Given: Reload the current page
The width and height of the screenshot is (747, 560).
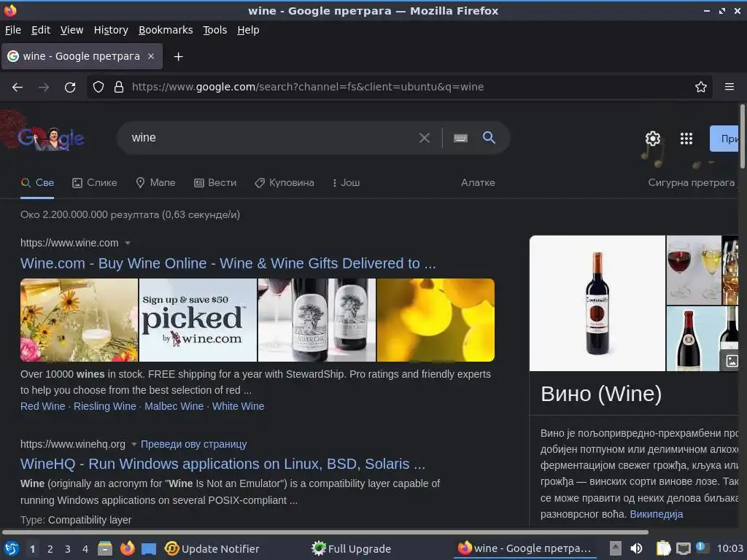Looking at the screenshot, I should 70,87.
